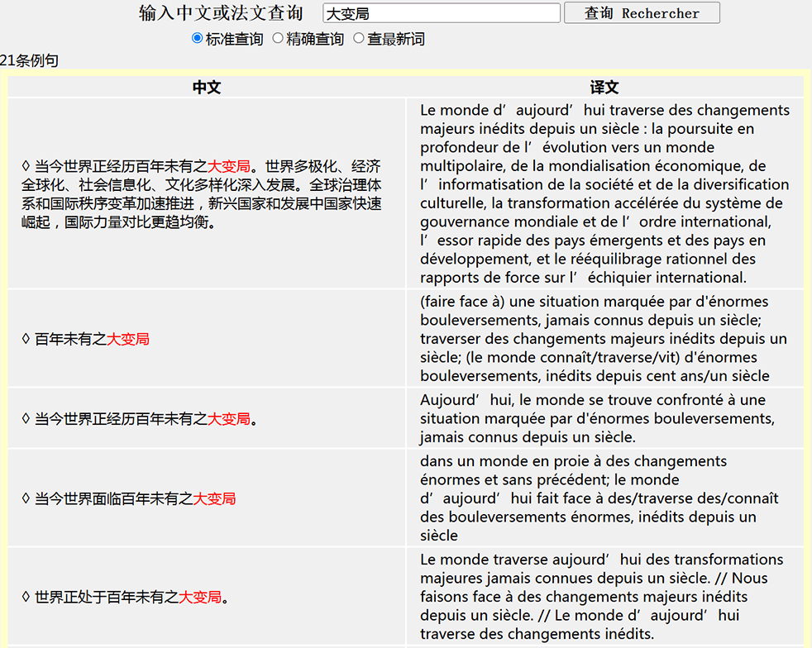Click the translation starting '(faire face à)'

point(604,338)
